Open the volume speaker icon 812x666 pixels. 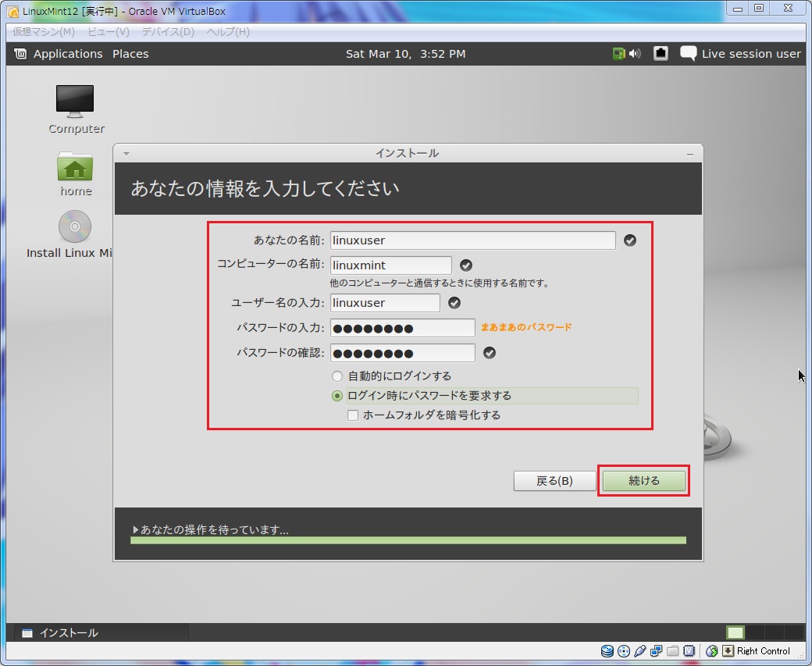click(635, 53)
